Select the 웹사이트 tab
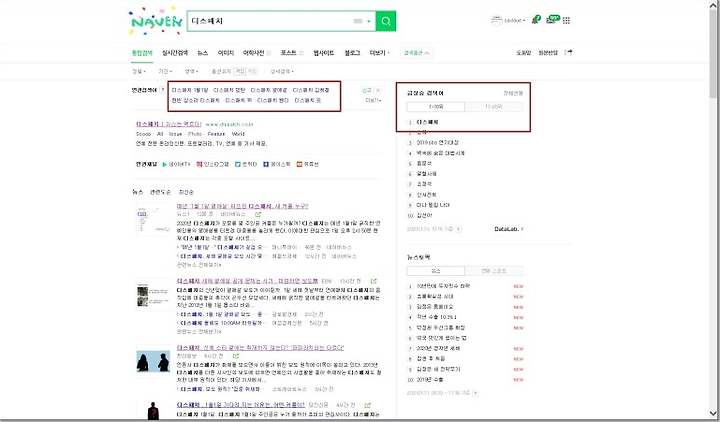This screenshot has width=720, height=422. [324, 53]
